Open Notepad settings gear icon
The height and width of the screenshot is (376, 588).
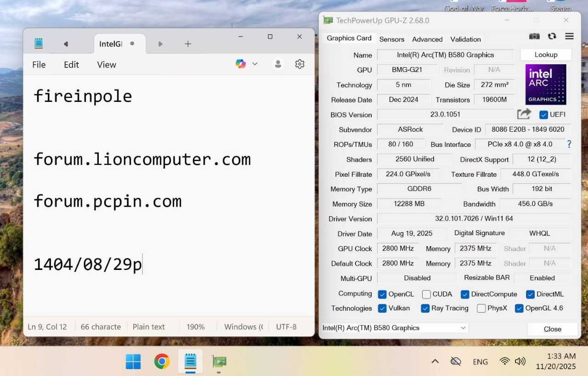point(300,64)
